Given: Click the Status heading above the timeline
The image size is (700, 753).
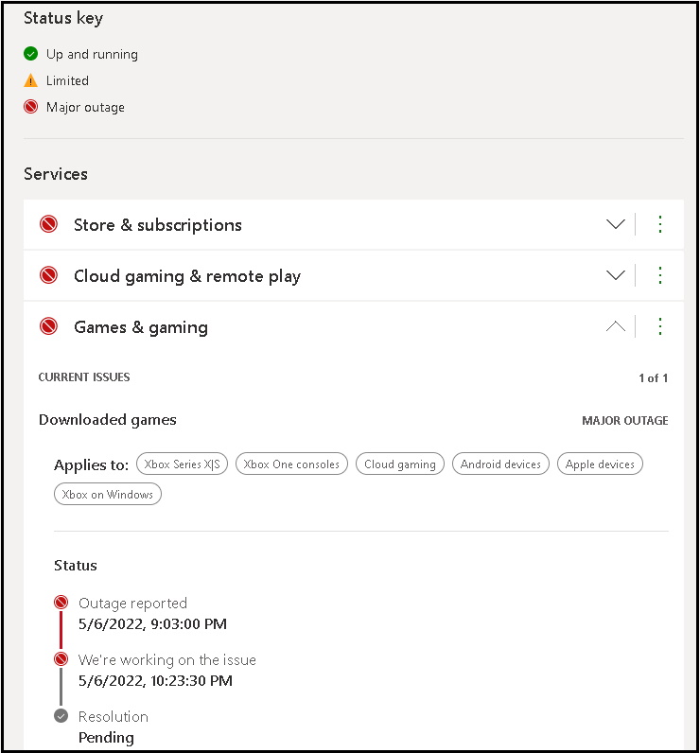Looking at the screenshot, I should 76,566.
